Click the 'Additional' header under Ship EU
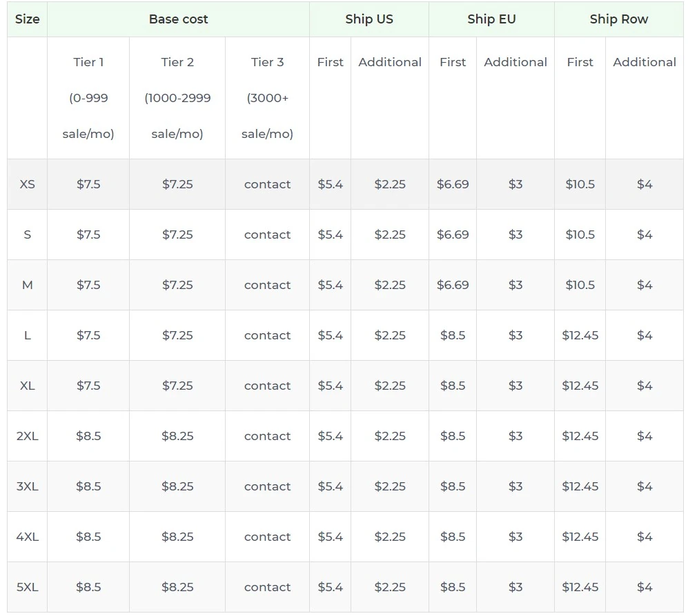 tap(515, 62)
